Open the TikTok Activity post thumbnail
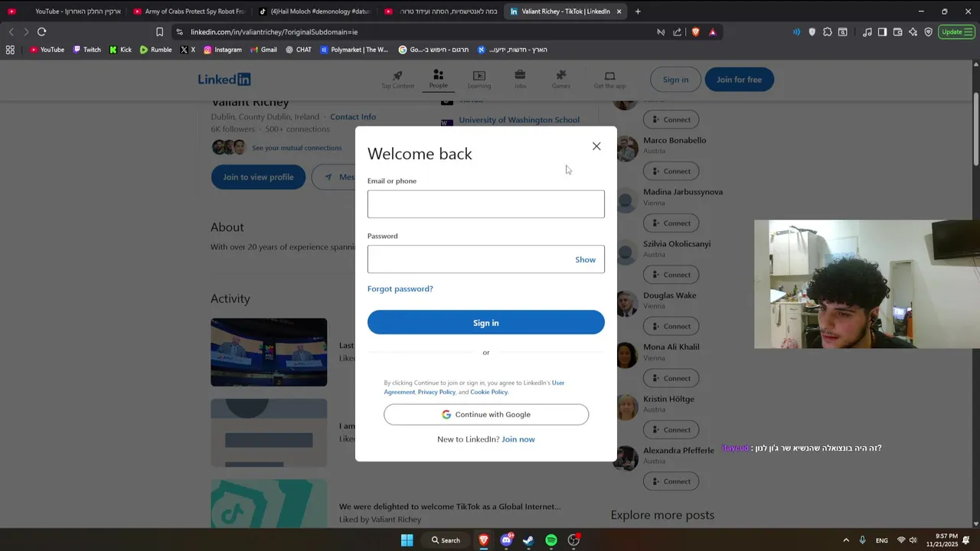Viewport: 980px width, 551px height. click(269, 504)
